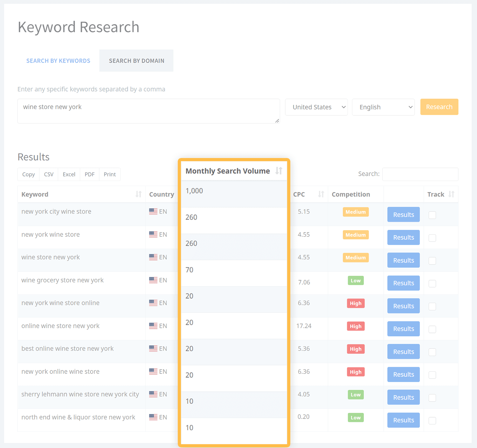Expand the English language dropdown
The height and width of the screenshot is (448, 477).
click(x=383, y=107)
